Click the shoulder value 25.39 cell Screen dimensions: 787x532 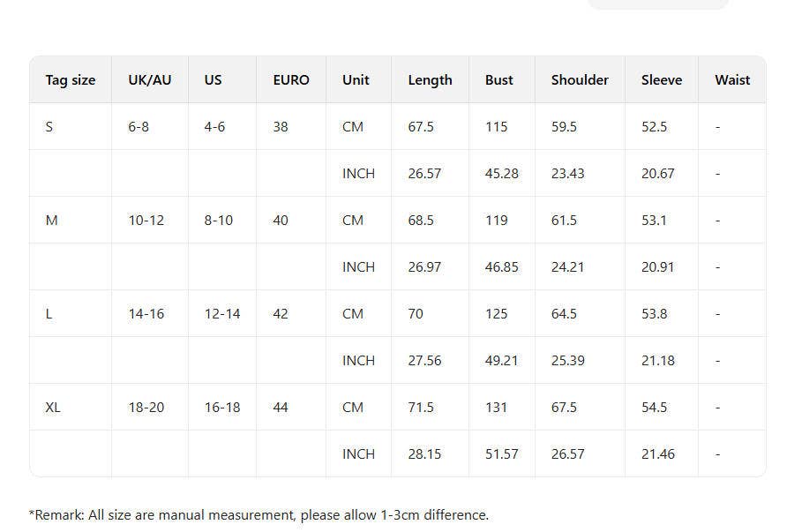(x=567, y=361)
